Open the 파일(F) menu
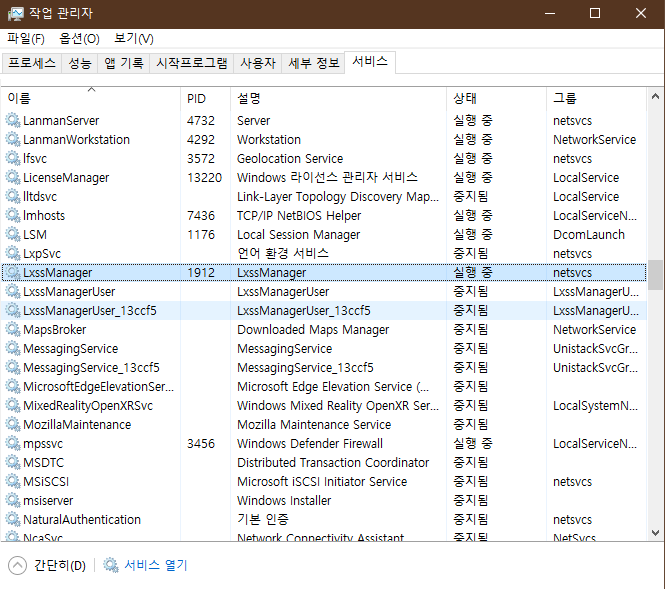Viewport: 665px width, 589px height. tap(26, 39)
